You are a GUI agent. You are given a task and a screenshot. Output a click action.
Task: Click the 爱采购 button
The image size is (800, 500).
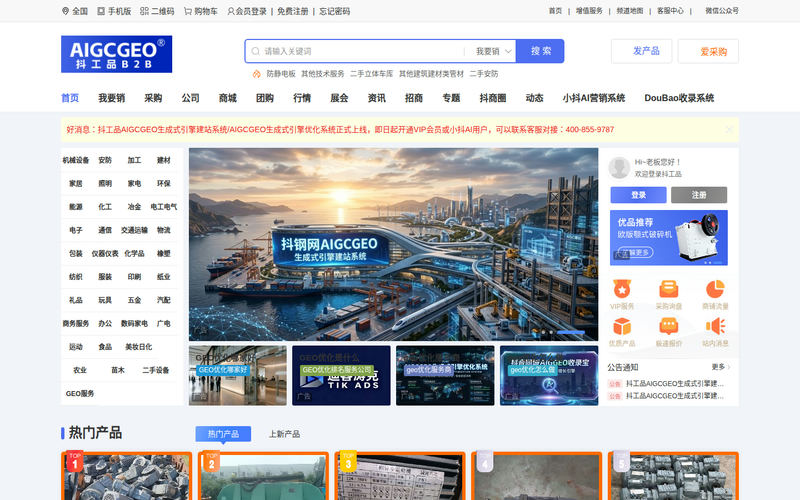(x=708, y=52)
